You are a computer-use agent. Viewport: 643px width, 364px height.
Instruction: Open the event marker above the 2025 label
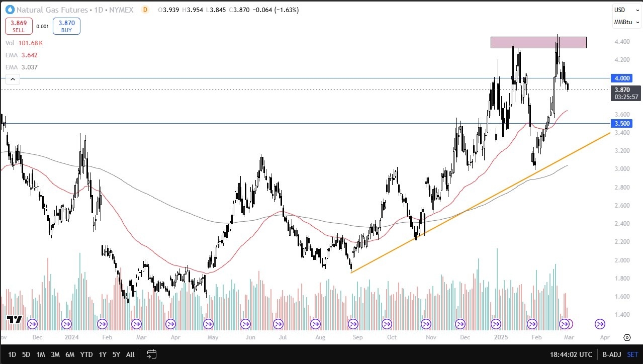pyautogui.click(x=496, y=324)
